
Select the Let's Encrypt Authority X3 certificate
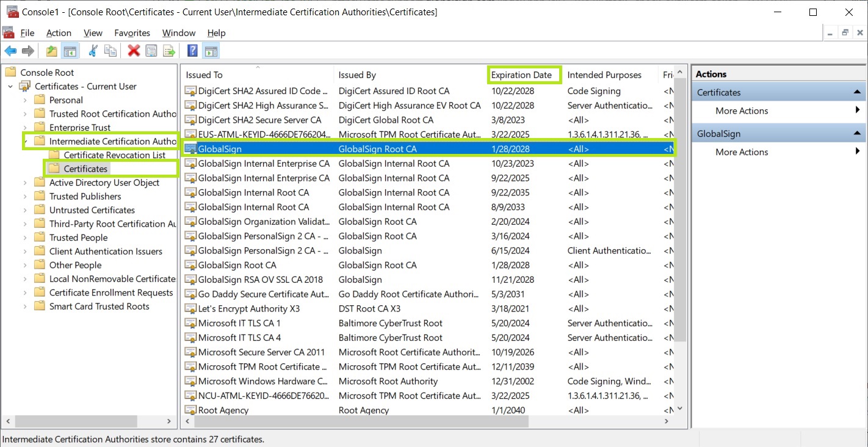[249, 309]
